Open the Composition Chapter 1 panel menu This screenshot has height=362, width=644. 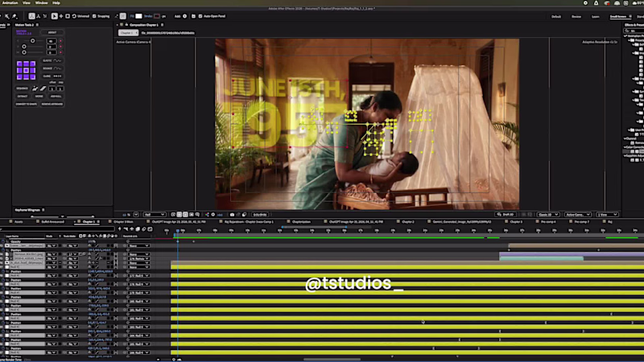tap(163, 25)
